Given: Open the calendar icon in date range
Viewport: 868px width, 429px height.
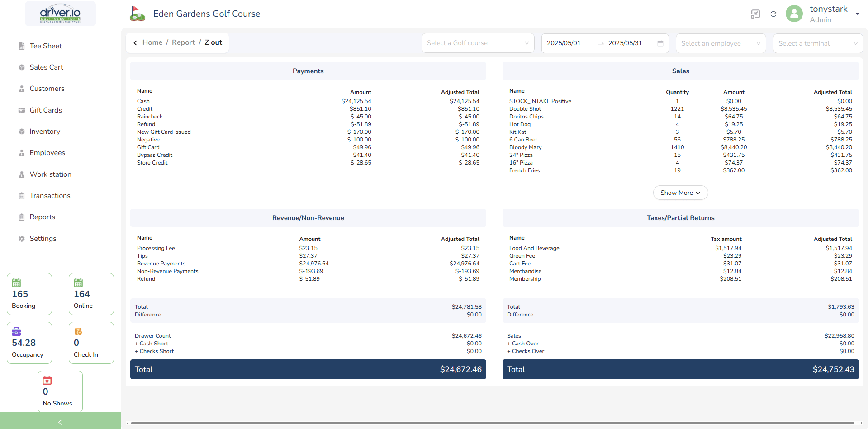Looking at the screenshot, I should [x=660, y=43].
